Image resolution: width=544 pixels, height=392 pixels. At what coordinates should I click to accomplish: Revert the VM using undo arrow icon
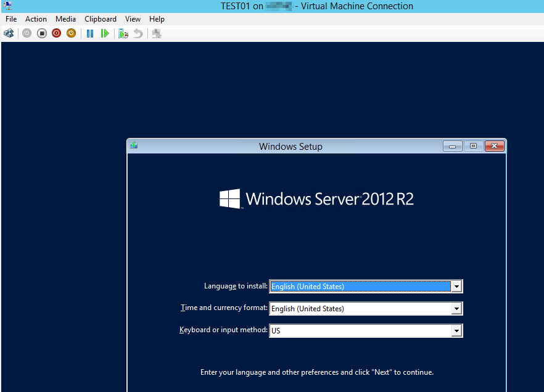pos(138,33)
